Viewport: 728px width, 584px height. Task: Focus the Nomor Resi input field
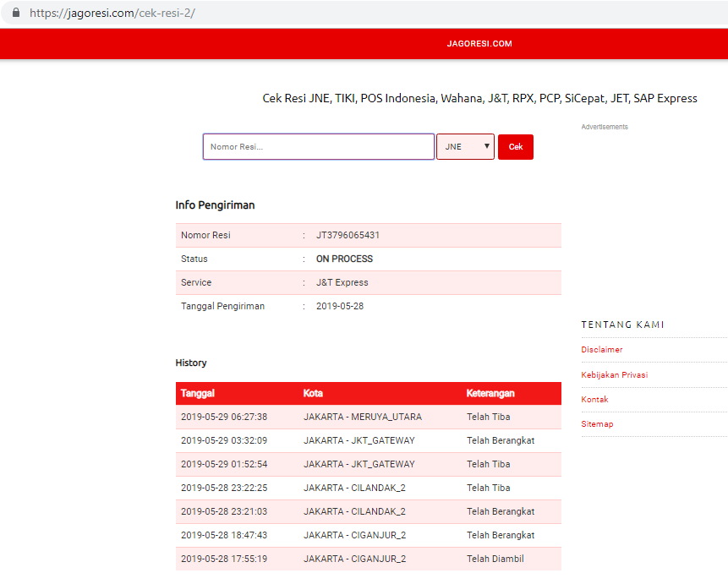[319, 147]
